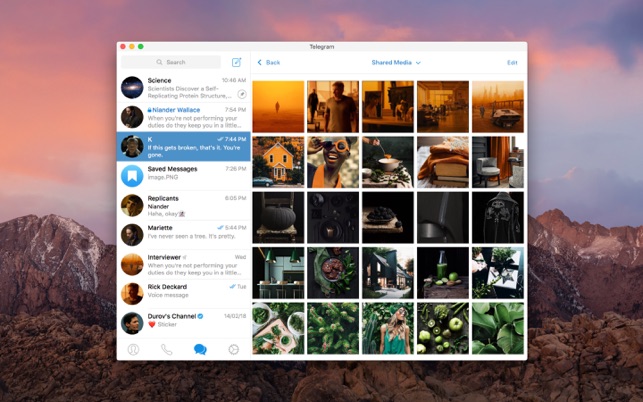Click Rick Deckard avatar

coord(132,294)
